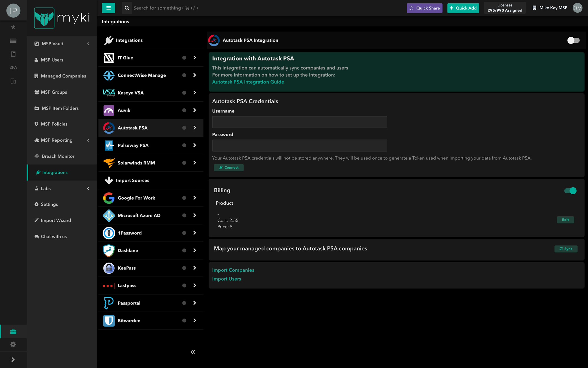Open Lastpass via its right chevron
588x368 pixels.
point(195,286)
